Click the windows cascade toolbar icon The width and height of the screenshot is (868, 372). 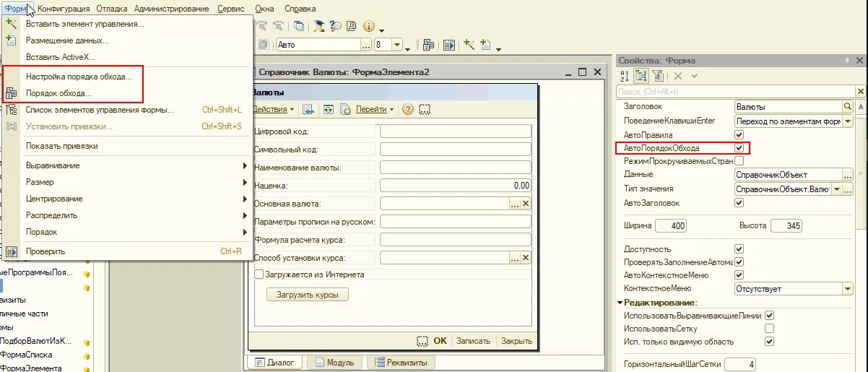(298, 26)
